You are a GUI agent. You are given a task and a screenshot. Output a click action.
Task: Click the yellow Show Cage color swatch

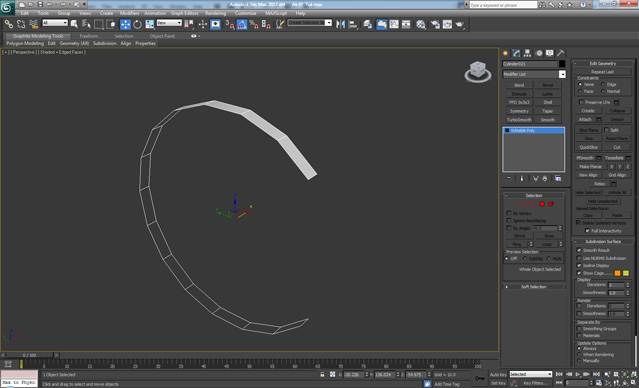[x=626, y=273]
